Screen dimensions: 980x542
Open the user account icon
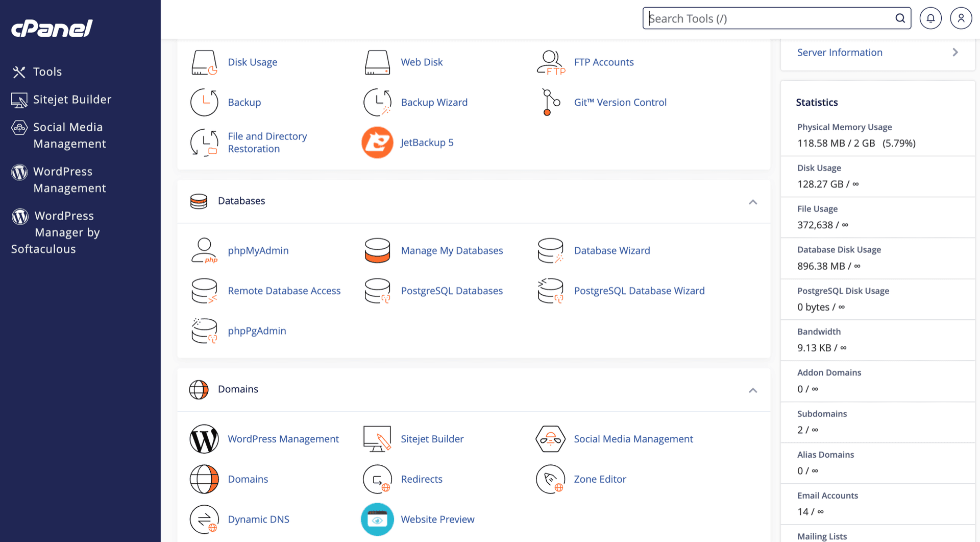(x=961, y=18)
